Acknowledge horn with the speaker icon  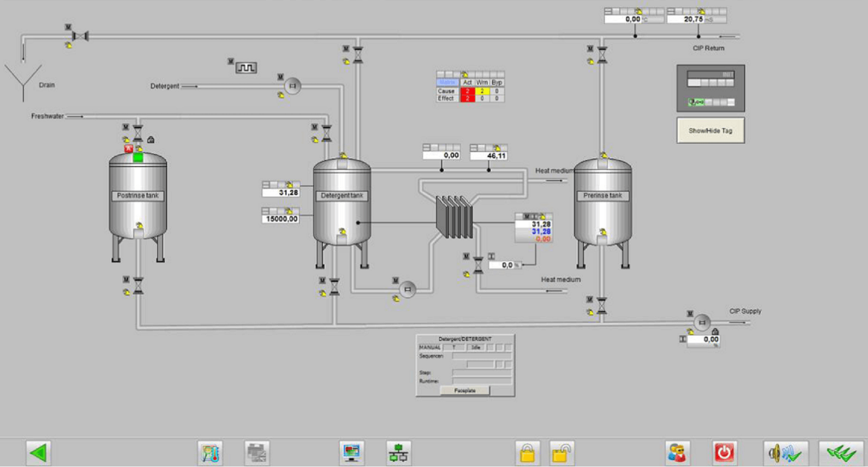(785, 453)
